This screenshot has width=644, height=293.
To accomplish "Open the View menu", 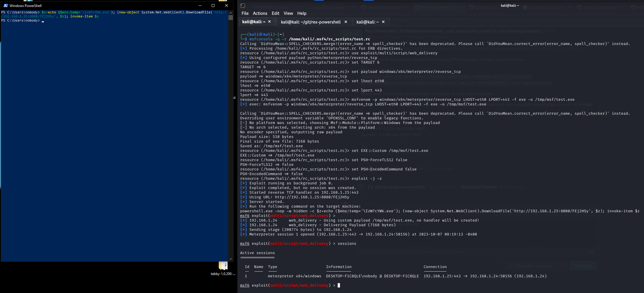I will [288, 13].
